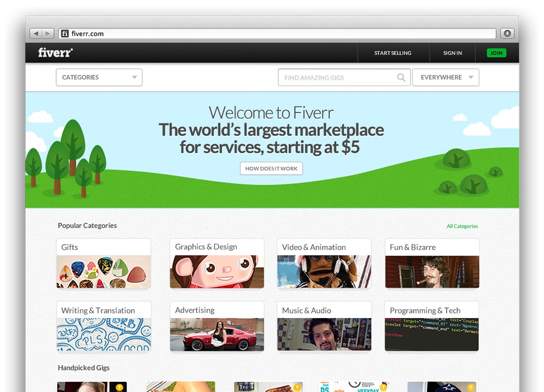The height and width of the screenshot is (392, 544).
Task: Click inside the Find Amazing Gigs search box
Action: click(334, 77)
